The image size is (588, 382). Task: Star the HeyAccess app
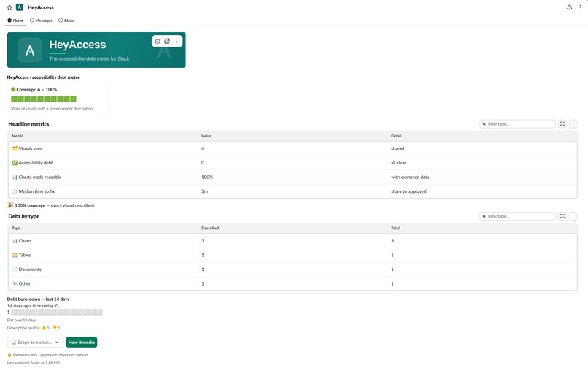tap(9, 7)
